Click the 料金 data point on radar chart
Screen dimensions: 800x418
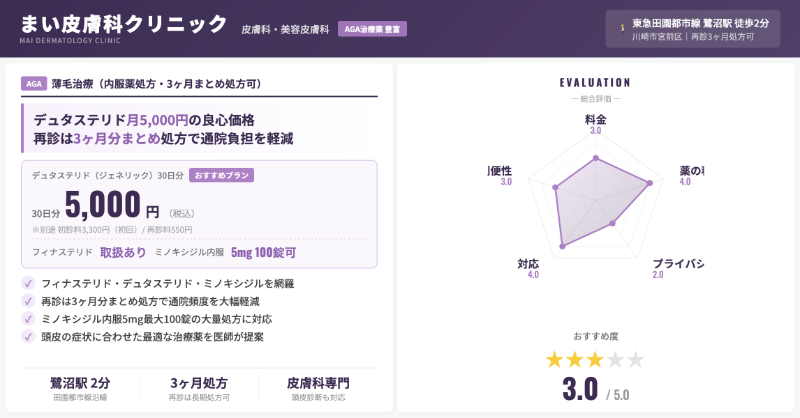click(x=596, y=158)
